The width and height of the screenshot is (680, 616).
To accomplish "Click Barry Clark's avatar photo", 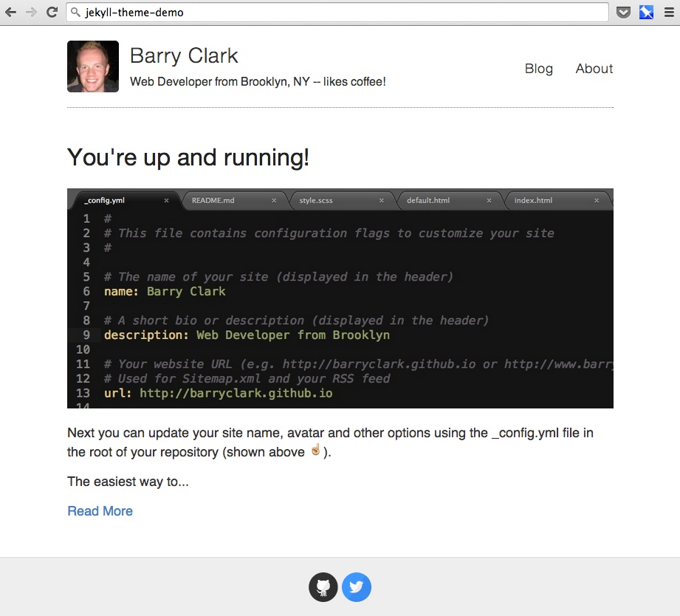I will pos(93,66).
